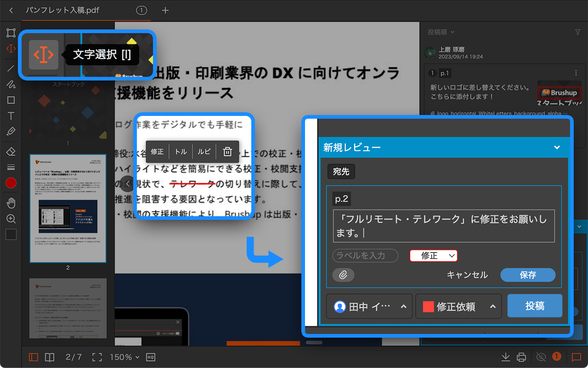Pick the black square color swatch
This screenshot has height=368, width=588.
click(x=11, y=234)
